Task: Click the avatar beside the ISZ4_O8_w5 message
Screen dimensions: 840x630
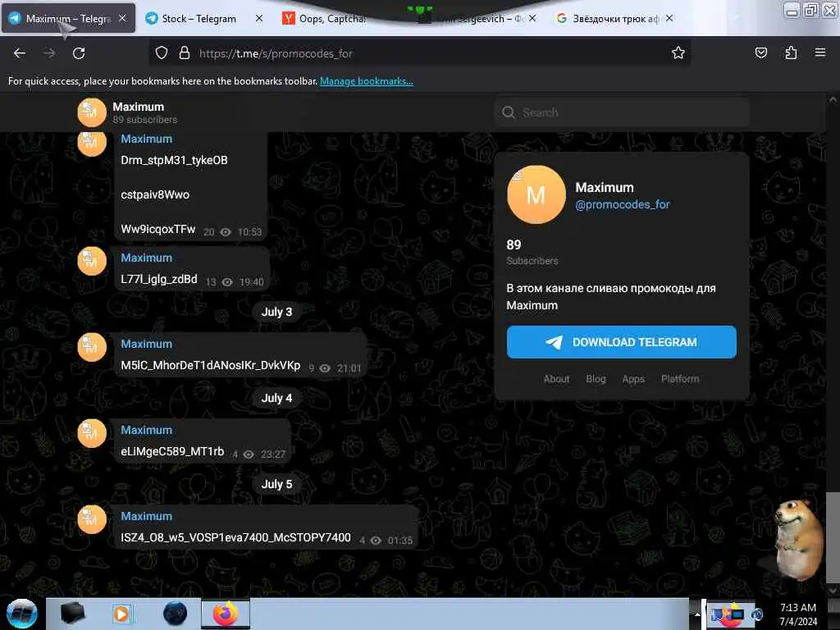Action: click(x=92, y=519)
